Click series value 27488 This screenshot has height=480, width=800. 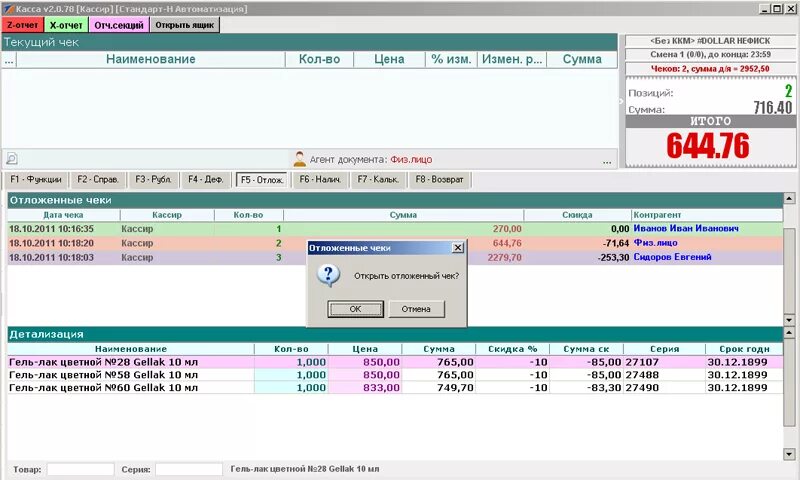(x=642, y=375)
